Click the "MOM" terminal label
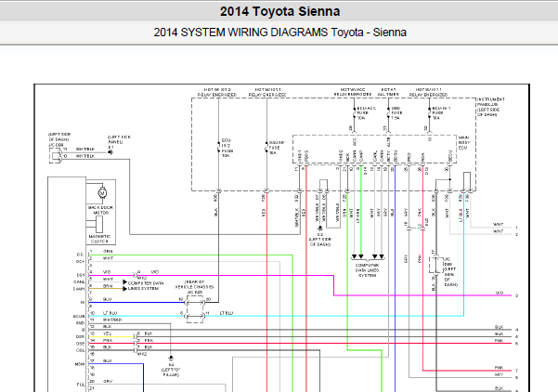 pos(80,364)
